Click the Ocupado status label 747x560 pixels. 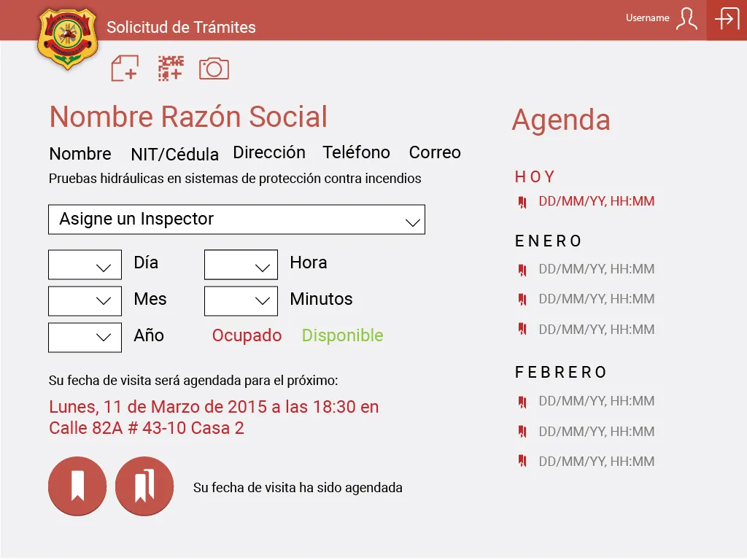tap(247, 335)
